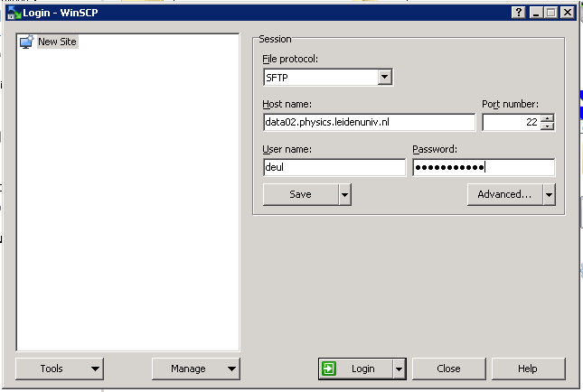Click the title bar question mark help button

[518, 12]
